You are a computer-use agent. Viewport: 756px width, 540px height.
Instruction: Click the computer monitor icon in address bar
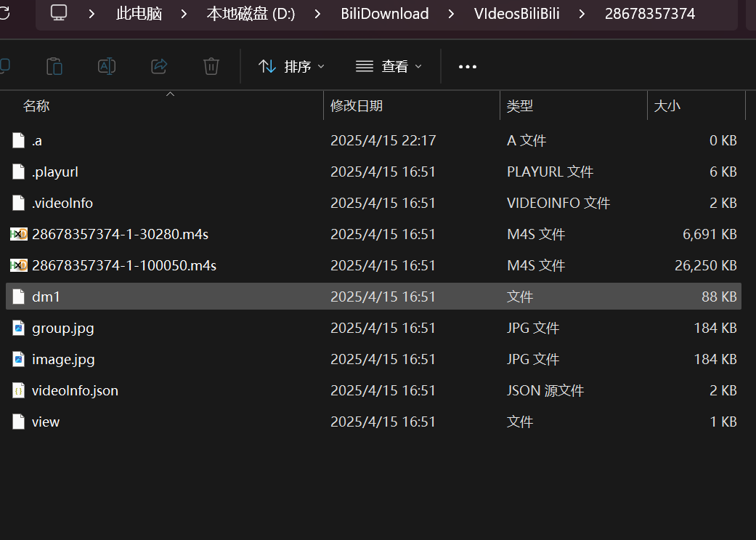(x=59, y=12)
